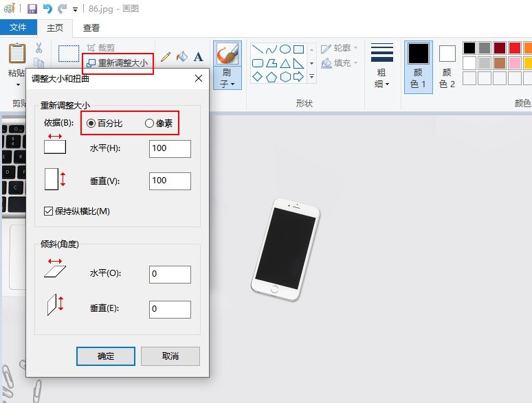Click the scissors cut icon
This screenshot has height=403, width=532.
coord(38,48)
